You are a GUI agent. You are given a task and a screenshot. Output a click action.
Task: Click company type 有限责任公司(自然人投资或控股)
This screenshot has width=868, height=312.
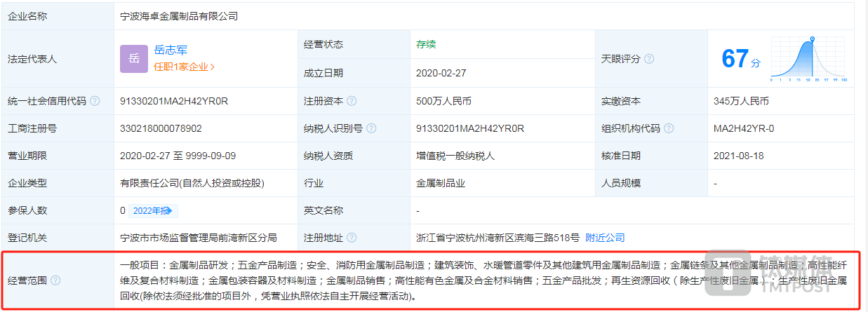click(x=192, y=183)
